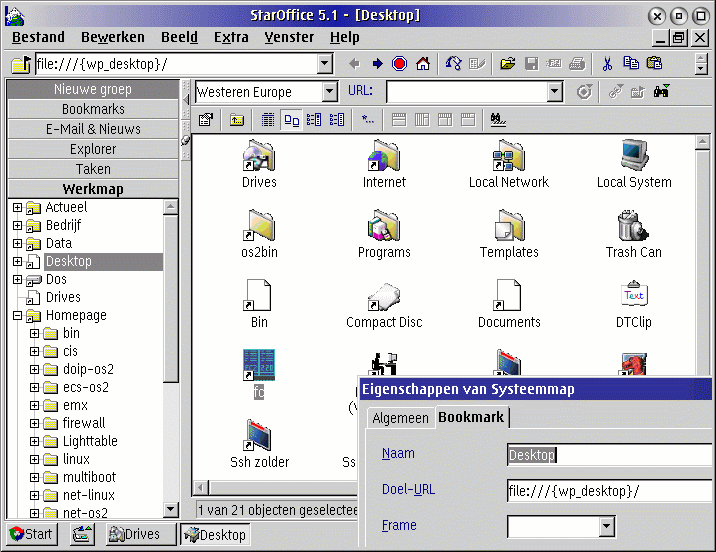This screenshot has width=716, height=552.
Task: Toggle the Explorer hide arrow on panel edge
Action: tap(185, 100)
